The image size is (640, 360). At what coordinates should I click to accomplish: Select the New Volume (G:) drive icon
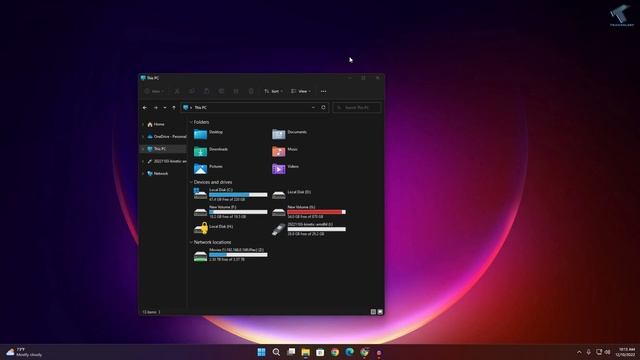[279, 212]
